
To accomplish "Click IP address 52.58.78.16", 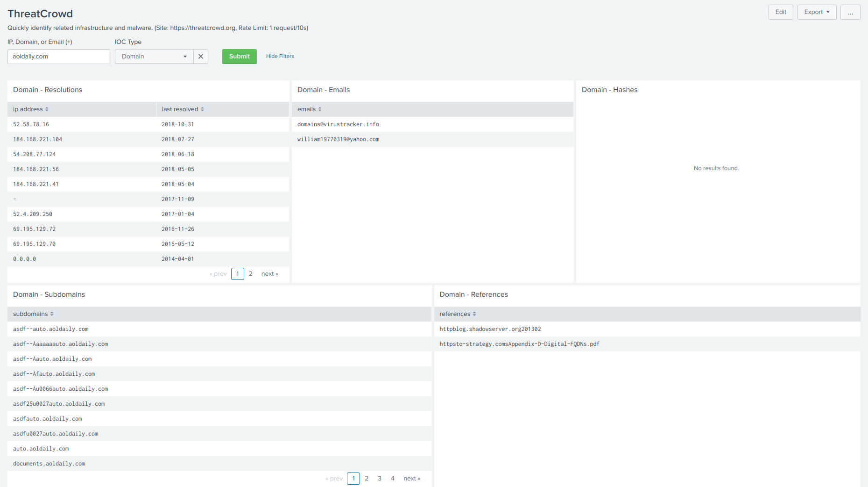I will point(31,124).
